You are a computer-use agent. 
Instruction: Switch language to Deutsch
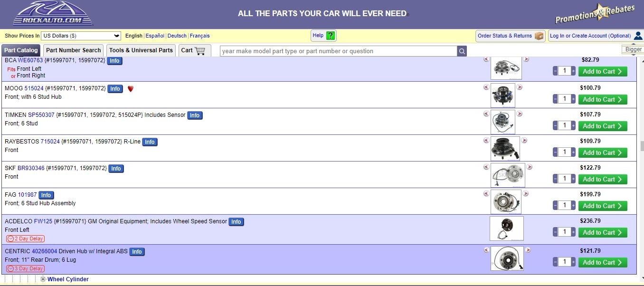click(x=177, y=36)
